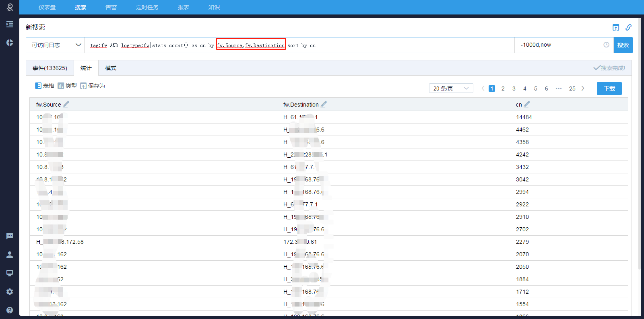Click the 搜索 search button
The height and width of the screenshot is (319, 644).
click(x=623, y=45)
